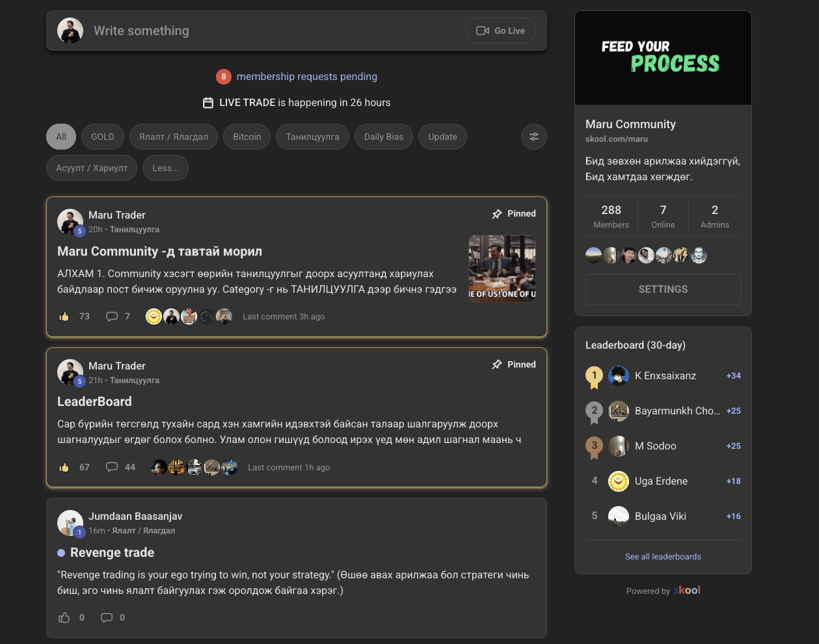Switch to the Daily Bias category
This screenshot has height=644, width=819.
coord(384,137)
